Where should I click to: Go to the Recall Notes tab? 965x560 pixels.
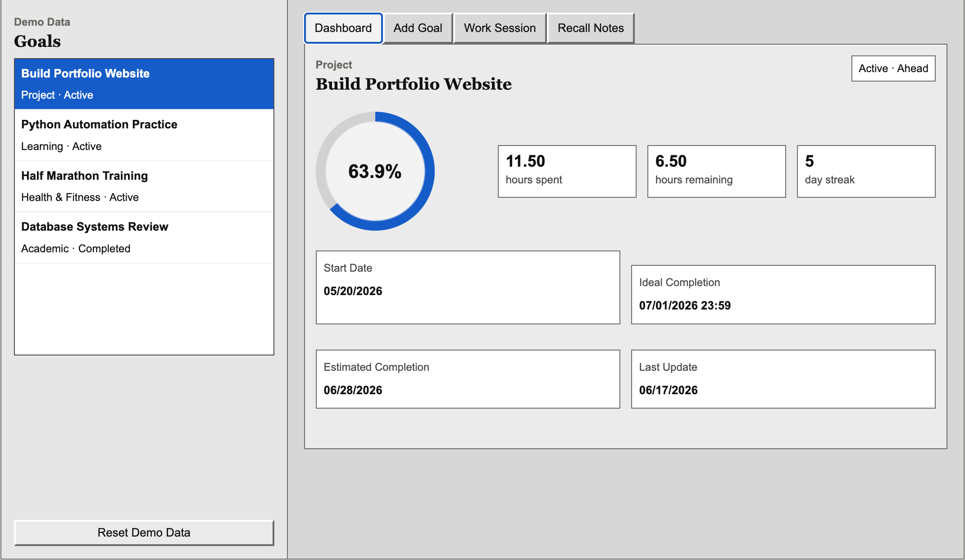591,28
